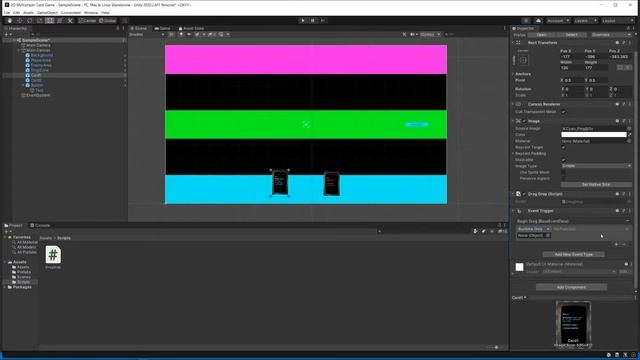640x360 pixels.
Task: Toggle Global handle rotation mode
Action: click(x=108, y=20)
